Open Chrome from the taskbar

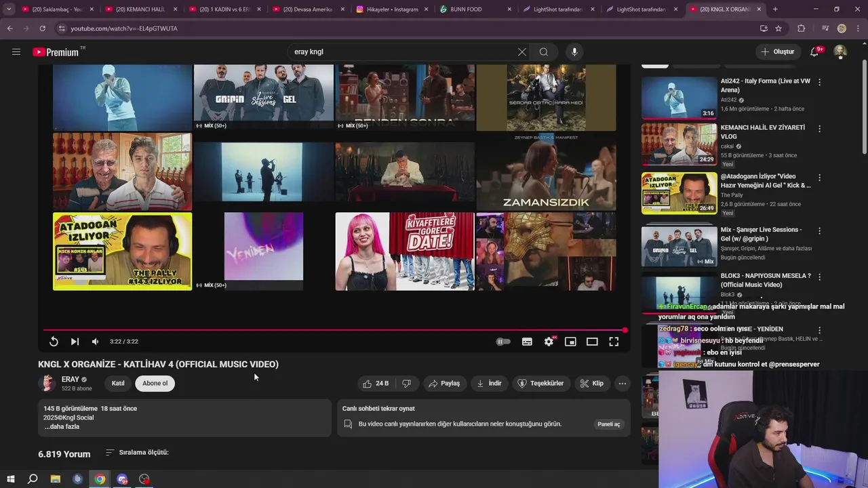(x=100, y=479)
